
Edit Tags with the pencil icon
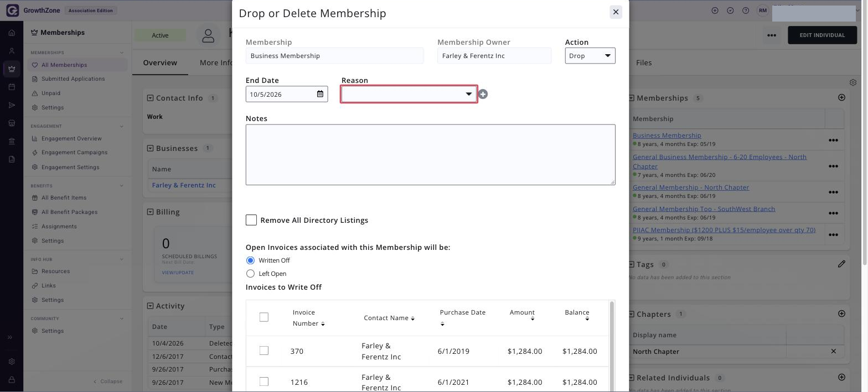point(841,264)
